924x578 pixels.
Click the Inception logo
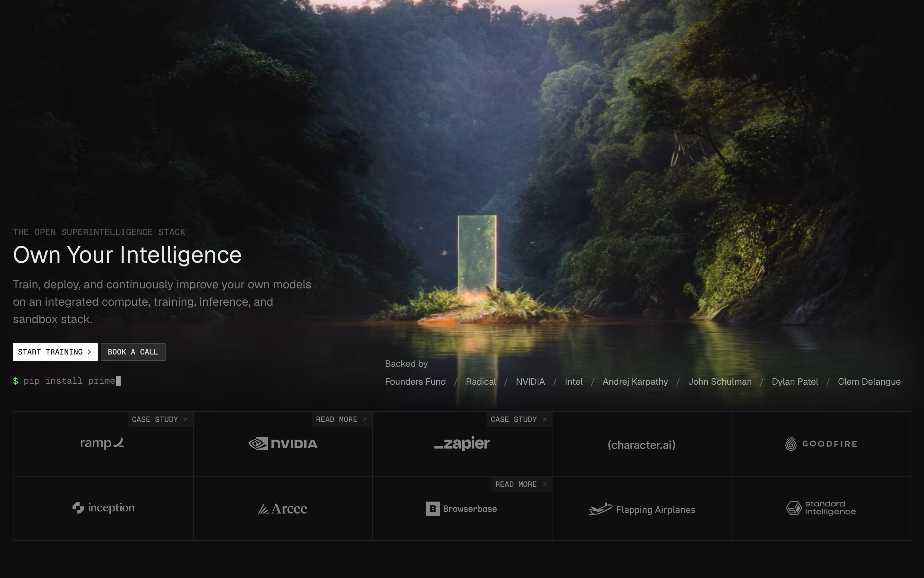pos(104,508)
